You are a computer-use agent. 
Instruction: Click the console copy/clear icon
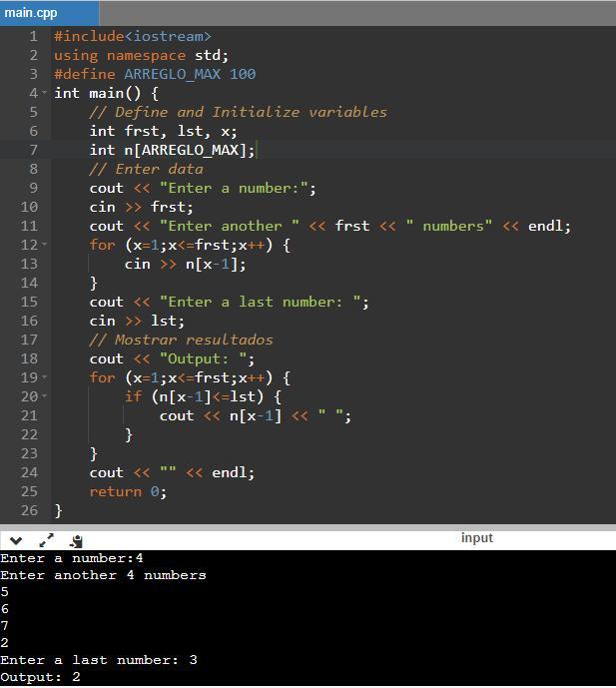[76, 541]
